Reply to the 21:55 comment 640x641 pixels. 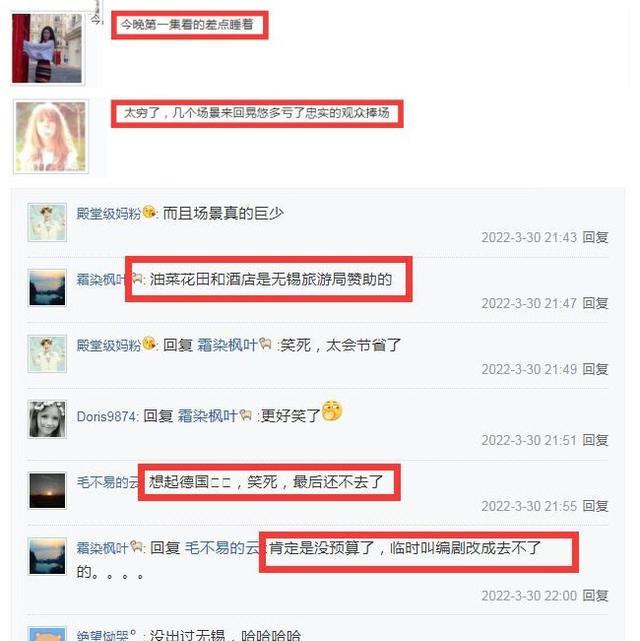point(595,506)
